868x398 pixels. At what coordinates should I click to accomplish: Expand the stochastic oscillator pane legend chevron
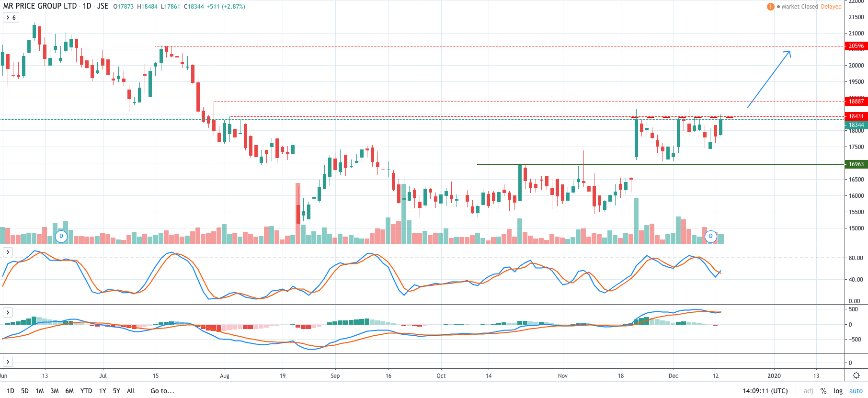point(8,252)
